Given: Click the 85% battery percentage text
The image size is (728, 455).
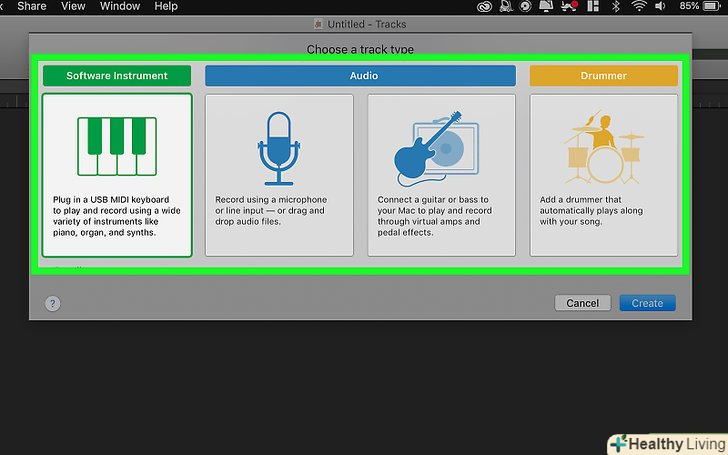Looking at the screenshot, I should click(689, 6).
